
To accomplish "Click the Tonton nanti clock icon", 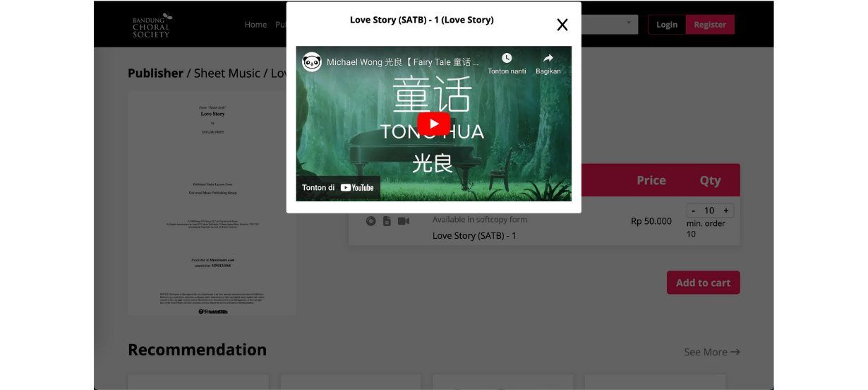I will [507, 59].
